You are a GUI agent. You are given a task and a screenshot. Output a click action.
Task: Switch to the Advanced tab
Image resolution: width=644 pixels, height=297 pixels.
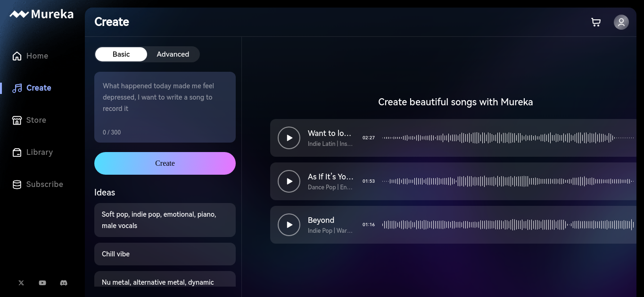173,54
